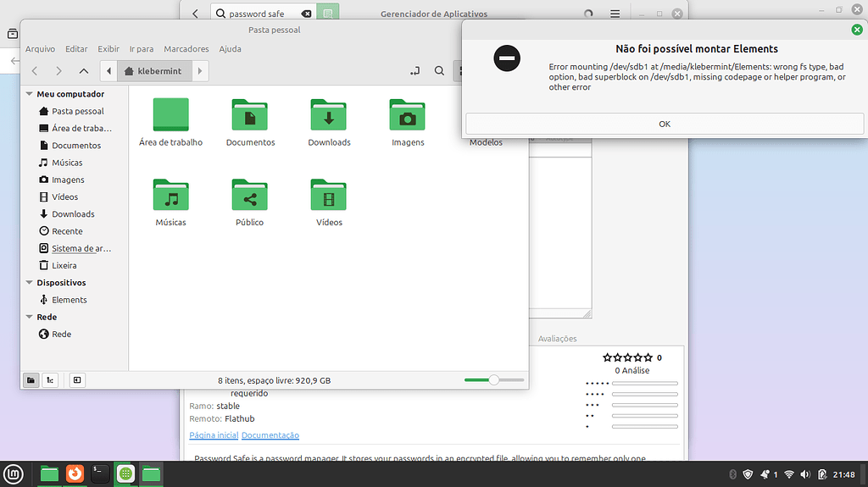The image size is (868, 487).
Task: Open the Página inicial link
Action: [x=214, y=435]
